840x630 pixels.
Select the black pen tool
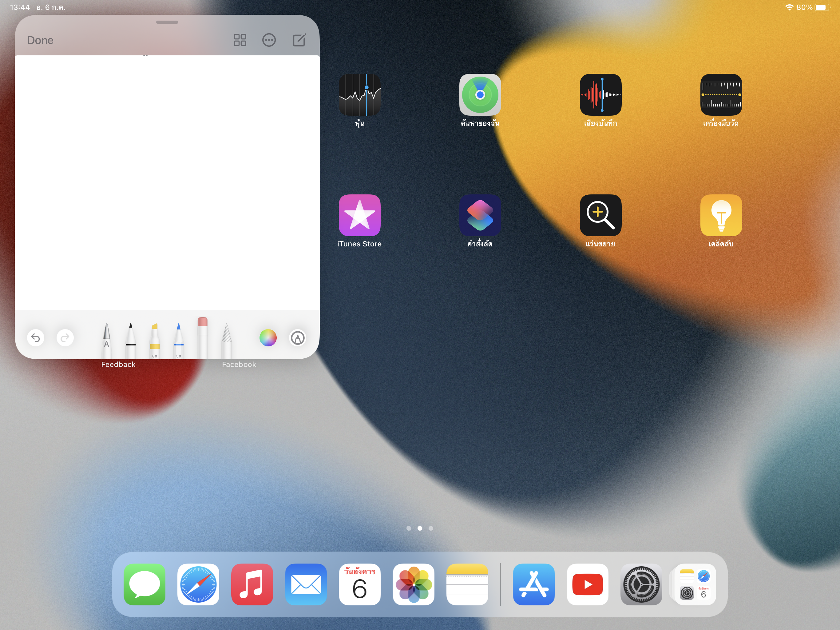click(131, 339)
